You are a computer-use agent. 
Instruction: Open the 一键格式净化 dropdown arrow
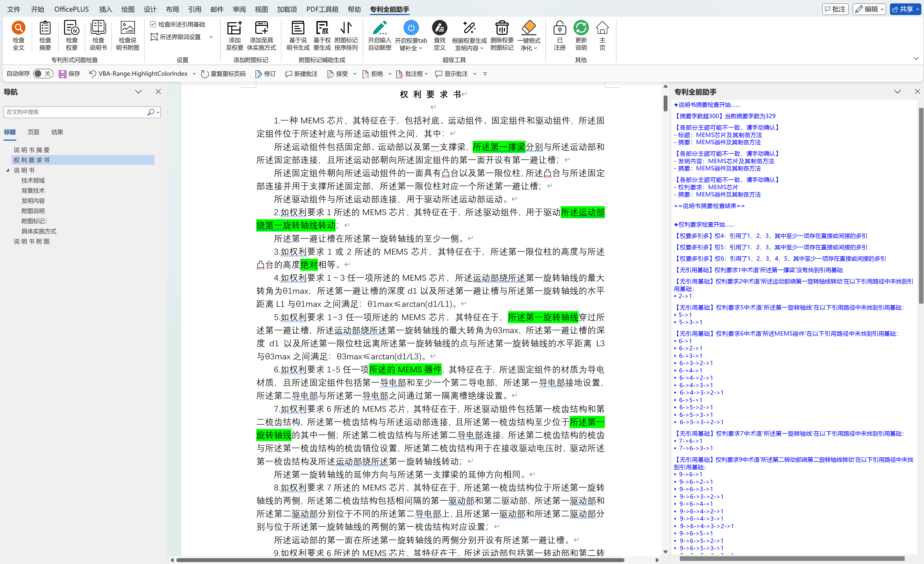pos(535,48)
